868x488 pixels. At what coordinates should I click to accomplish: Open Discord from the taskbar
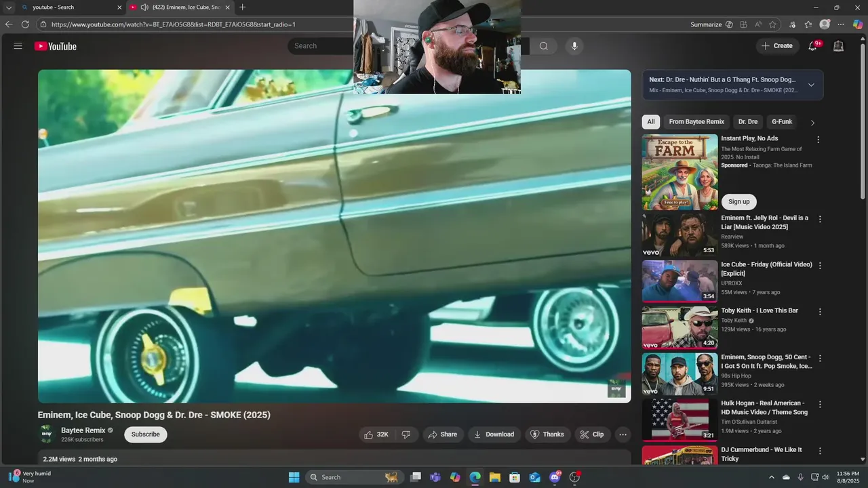pyautogui.click(x=555, y=477)
